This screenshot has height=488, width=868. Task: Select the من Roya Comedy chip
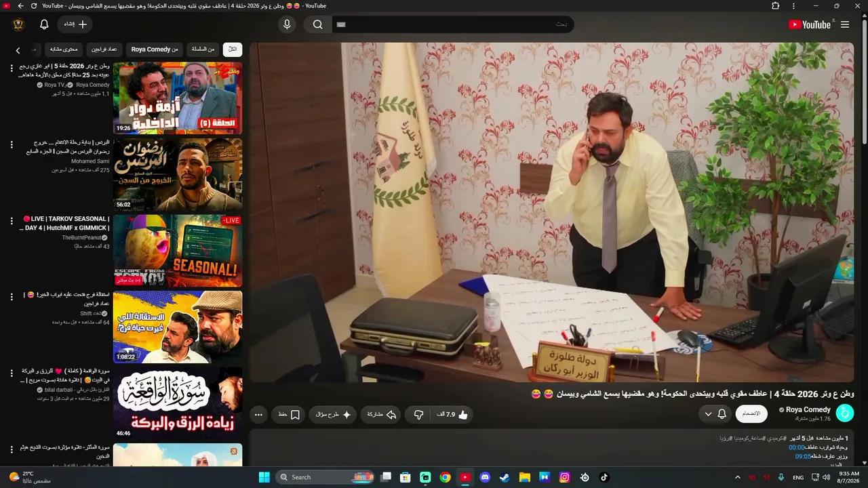(x=155, y=49)
